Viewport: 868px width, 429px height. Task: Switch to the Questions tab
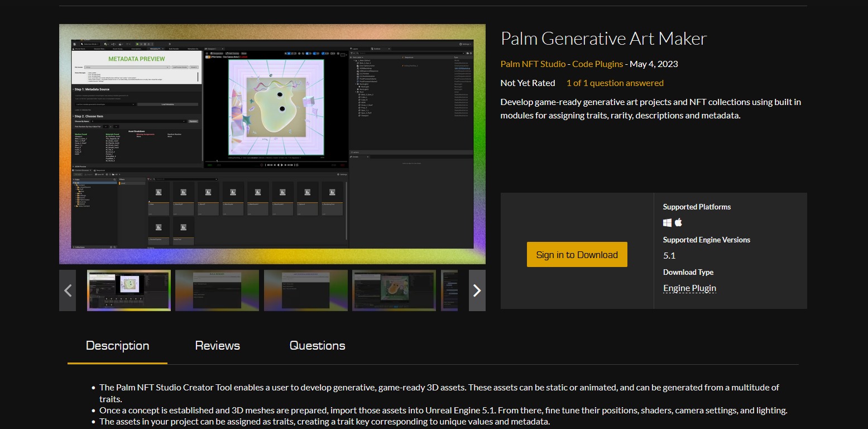click(x=317, y=346)
